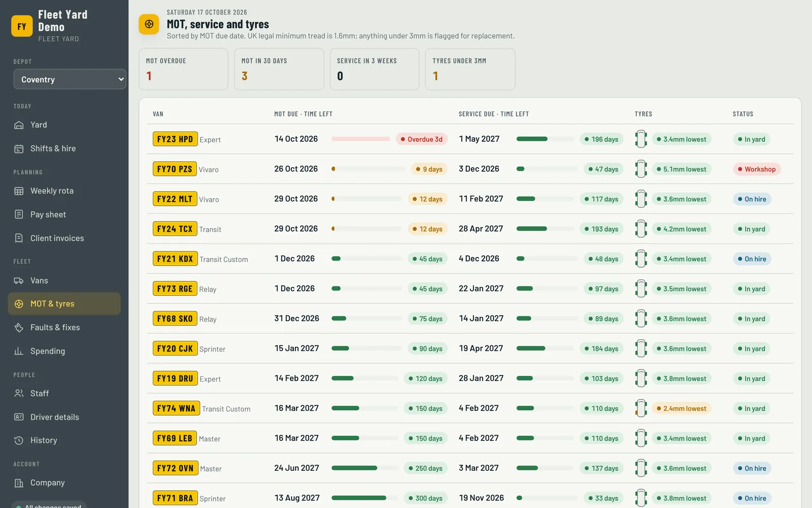
Task: Click the FY23 HPD MOT progress bar
Action: pyautogui.click(x=361, y=139)
